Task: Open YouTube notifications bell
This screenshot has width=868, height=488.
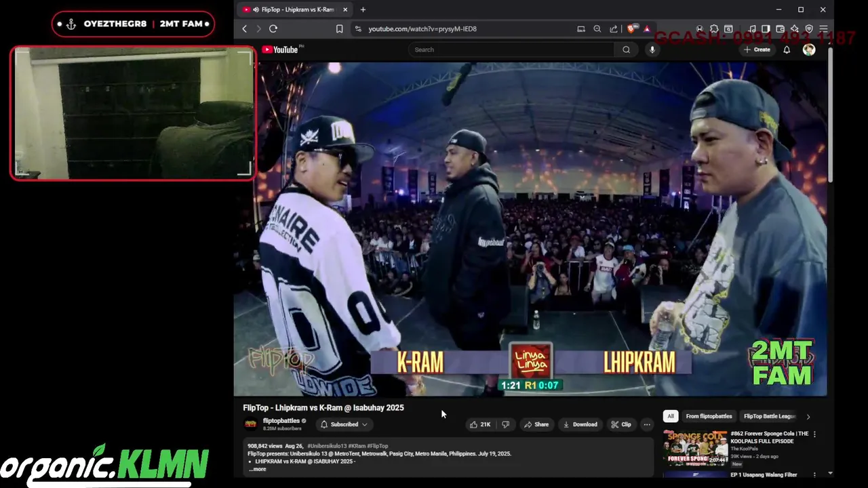Action: (787, 49)
